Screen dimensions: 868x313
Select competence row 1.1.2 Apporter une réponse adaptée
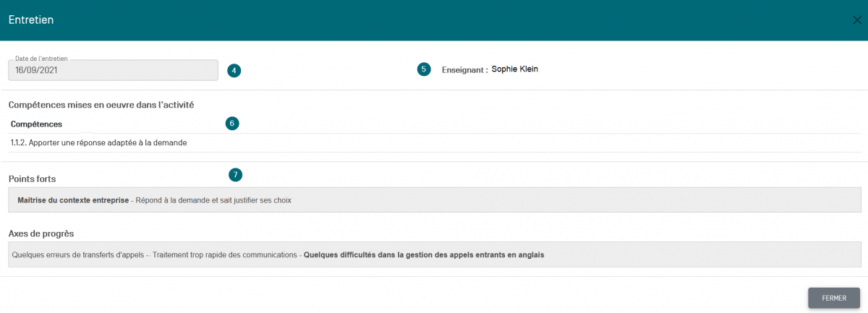[99, 143]
